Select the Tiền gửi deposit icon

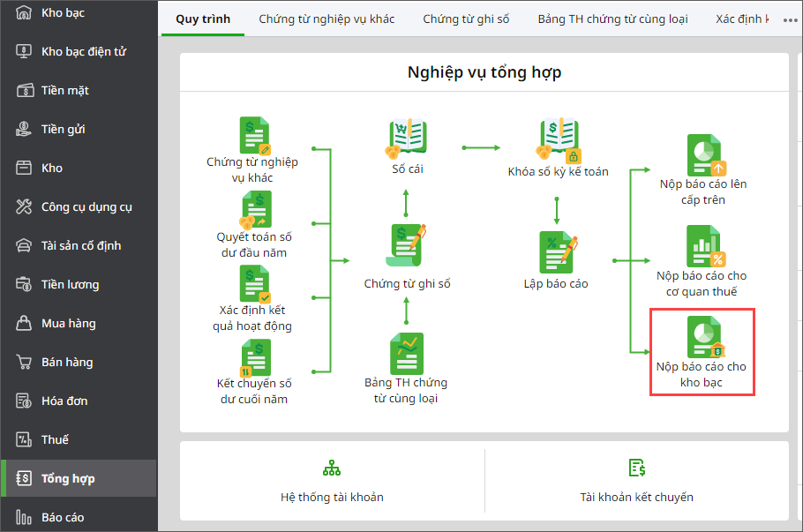tap(24, 129)
